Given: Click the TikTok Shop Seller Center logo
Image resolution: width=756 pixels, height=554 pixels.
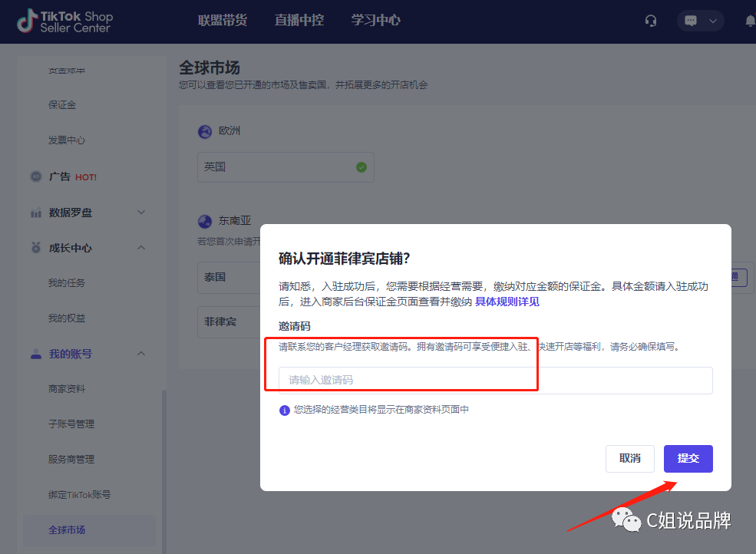Looking at the screenshot, I should click(x=64, y=21).
